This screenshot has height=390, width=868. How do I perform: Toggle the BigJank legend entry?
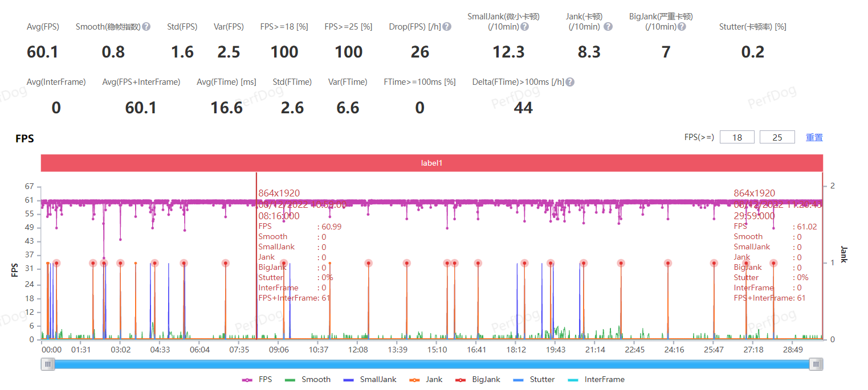click(478, 380)
